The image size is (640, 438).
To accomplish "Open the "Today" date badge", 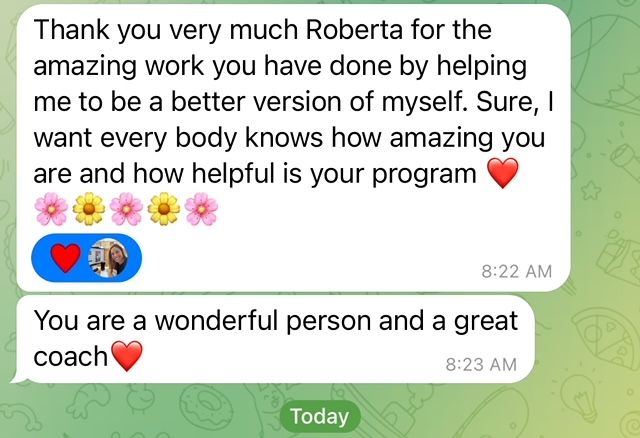I will point(320,416).
